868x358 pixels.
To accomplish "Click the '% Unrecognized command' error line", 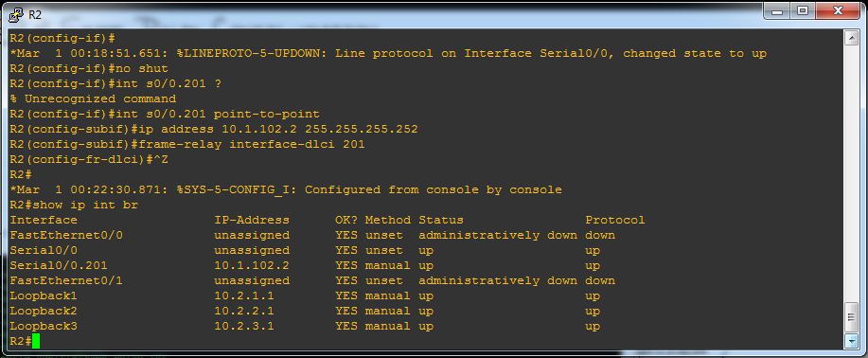I will pos(93,99).
